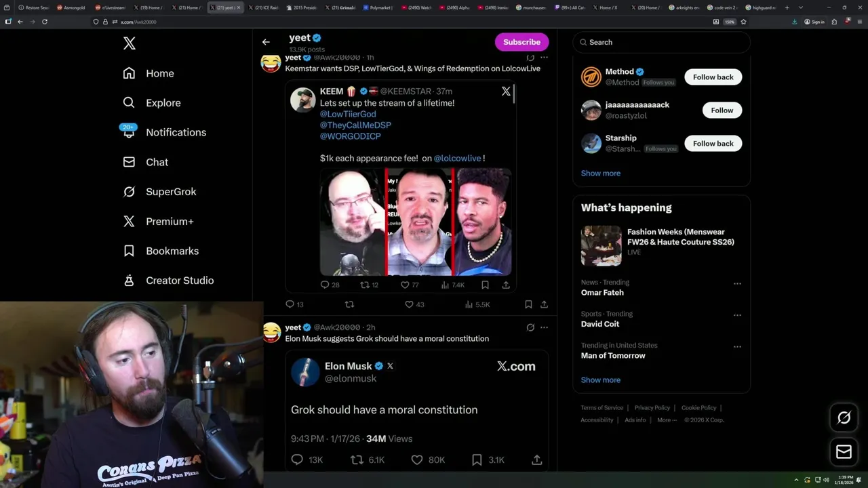
Task: Show more suggested accounts to follow
Action: (x=600, y=173)
